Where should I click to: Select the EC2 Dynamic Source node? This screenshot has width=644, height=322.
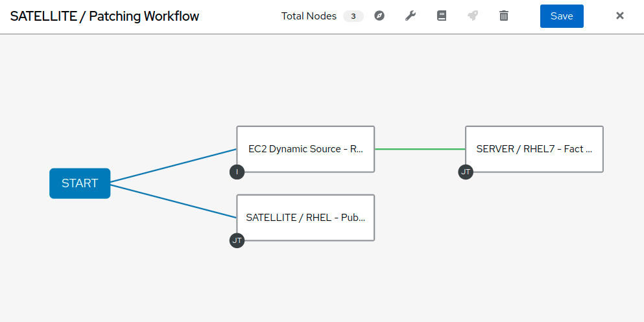305,149
